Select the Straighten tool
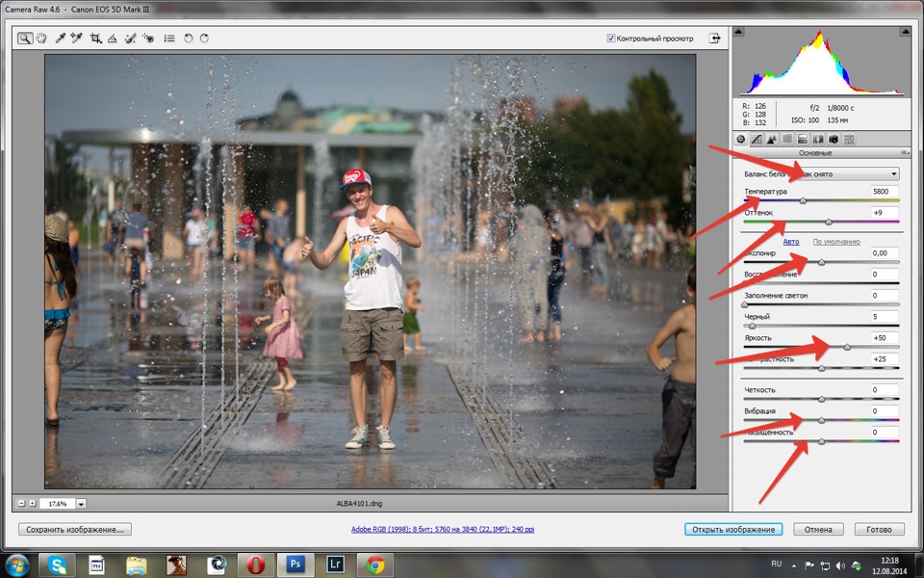The height and width of the screenshot is (578, 924). point(112,39)
